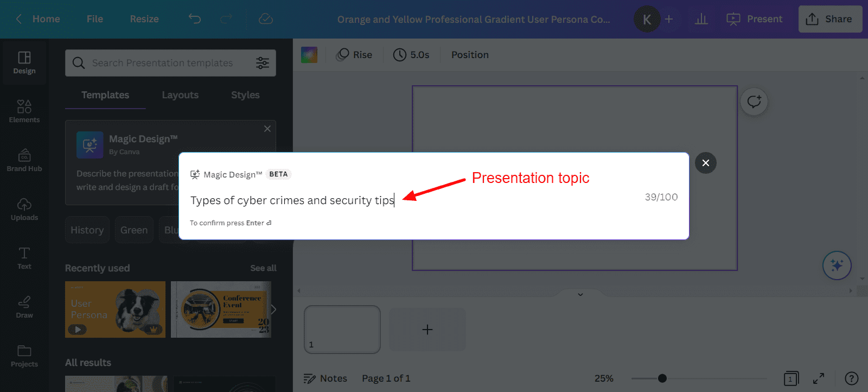Open the background color swatch

tap(309, 55)
